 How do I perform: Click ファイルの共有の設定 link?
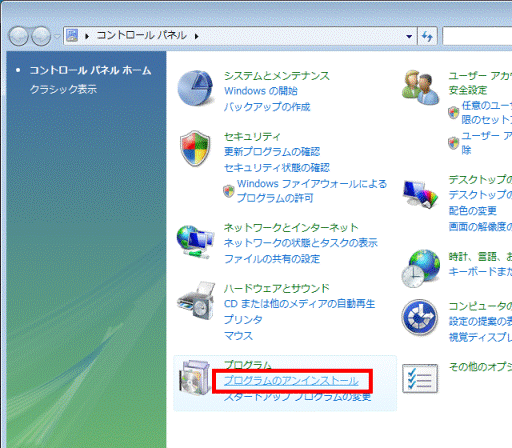pos(272,259)
